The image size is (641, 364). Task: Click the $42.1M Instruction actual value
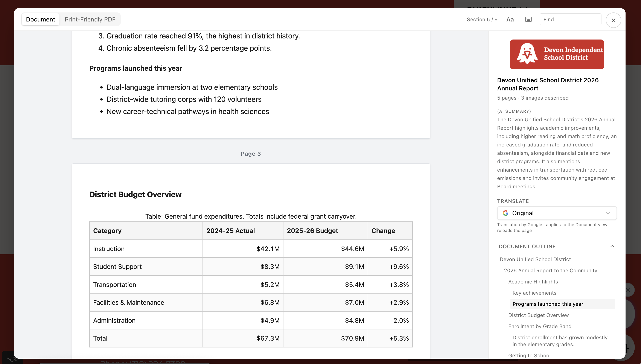tap(268, 249)
